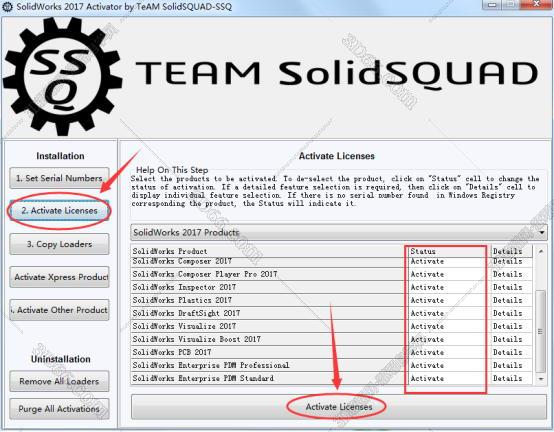Image resolution: width=554 pixels, height=432 pixels.
Task: Close the Activator window
Action: click(x=536, y=5)
